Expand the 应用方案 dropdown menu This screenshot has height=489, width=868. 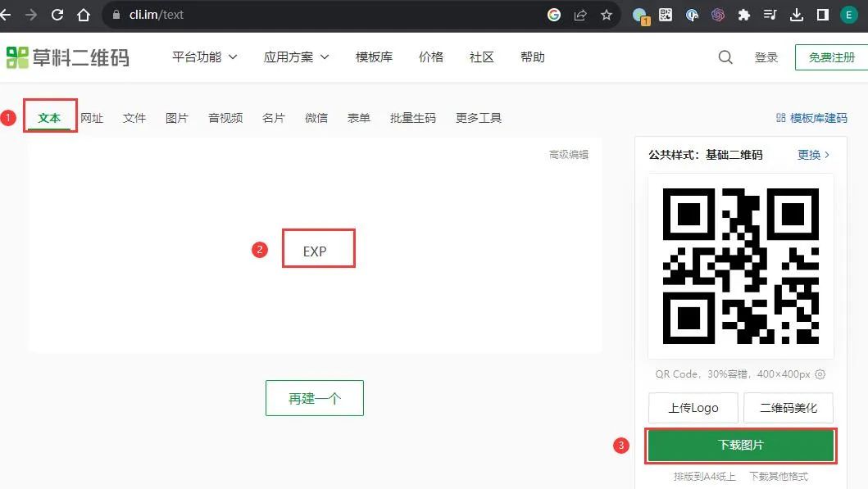coord(296,57)
